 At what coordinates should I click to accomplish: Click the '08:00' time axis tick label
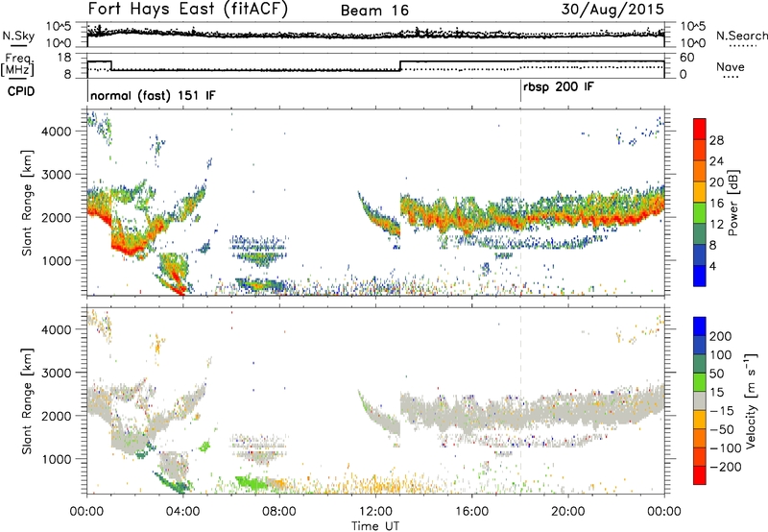coord(279,512)
